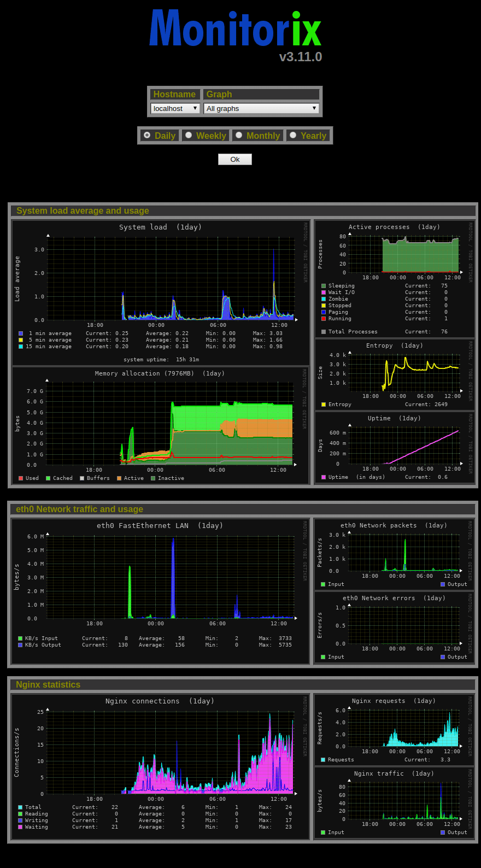Click the Nginx Reading legend swatch
Viewport: 481px width, 868px height.
pyautogui.click(x=20, y=814)
